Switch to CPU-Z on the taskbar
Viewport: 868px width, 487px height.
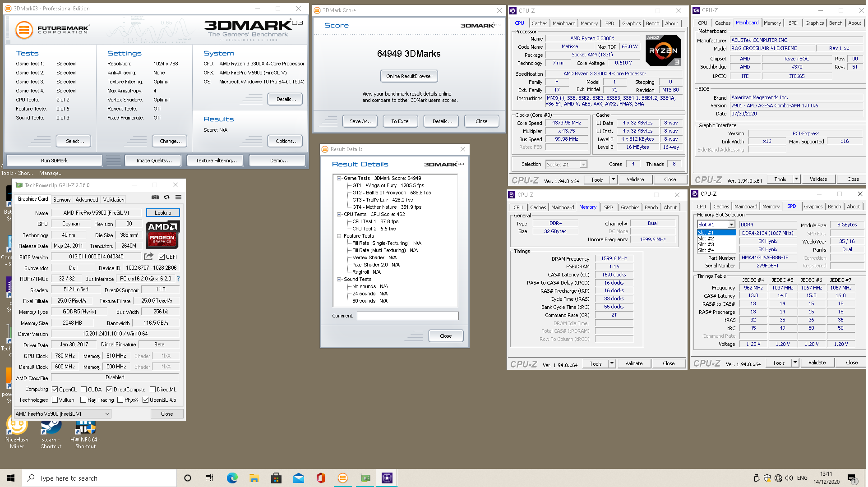tap(387, 478)
